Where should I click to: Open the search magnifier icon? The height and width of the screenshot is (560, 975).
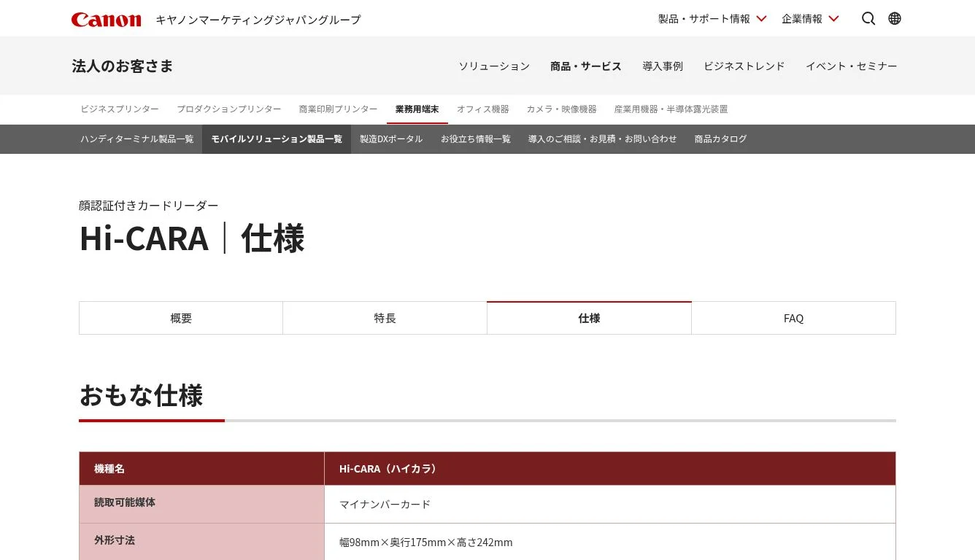click(x=868, y=18)
